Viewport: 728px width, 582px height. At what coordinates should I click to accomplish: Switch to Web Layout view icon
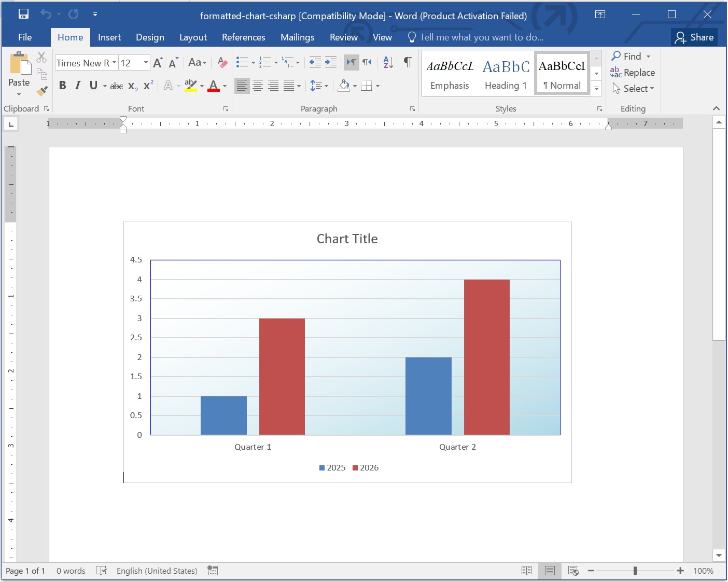click(x=573, y=571)
